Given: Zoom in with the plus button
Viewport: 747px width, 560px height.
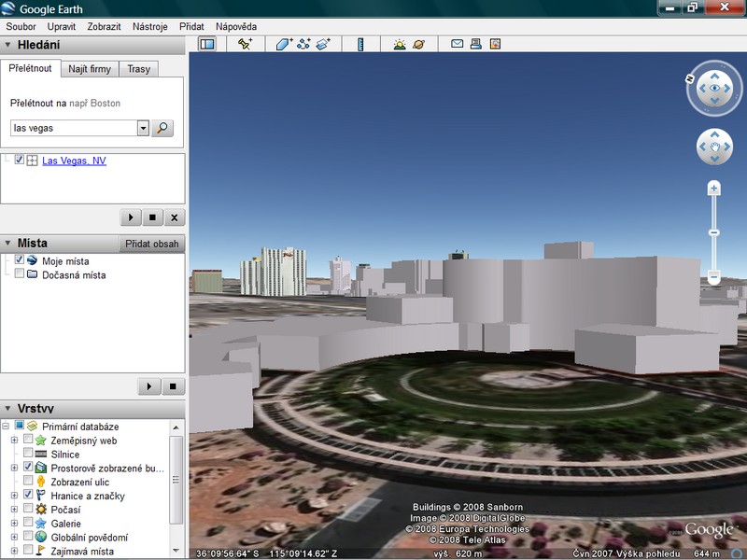Looking at the screenshot, I should click(x=713, y=189).
